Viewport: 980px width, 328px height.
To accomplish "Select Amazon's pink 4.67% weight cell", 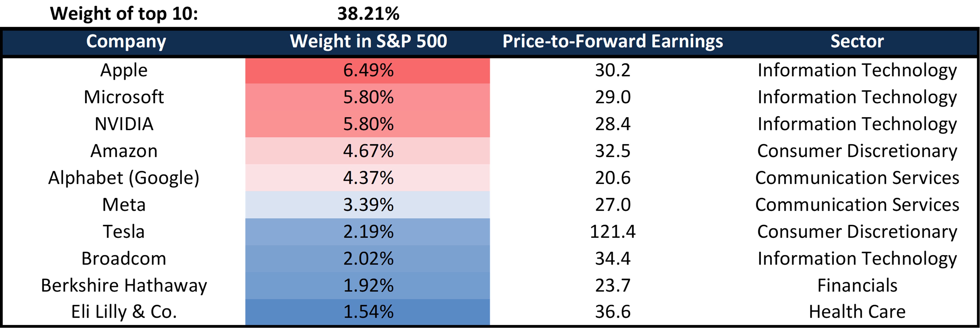I will 368,151.
